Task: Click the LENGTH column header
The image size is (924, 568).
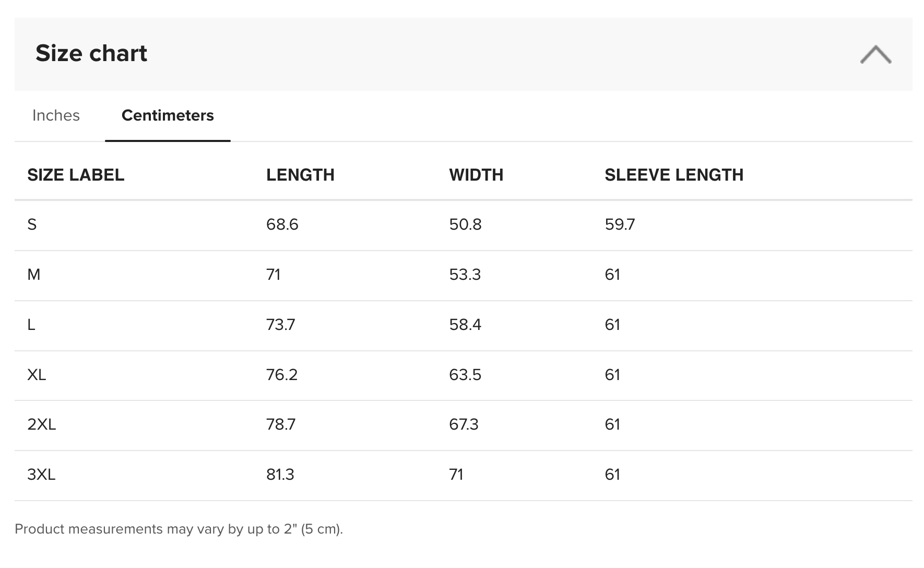Action: (300, 175)
